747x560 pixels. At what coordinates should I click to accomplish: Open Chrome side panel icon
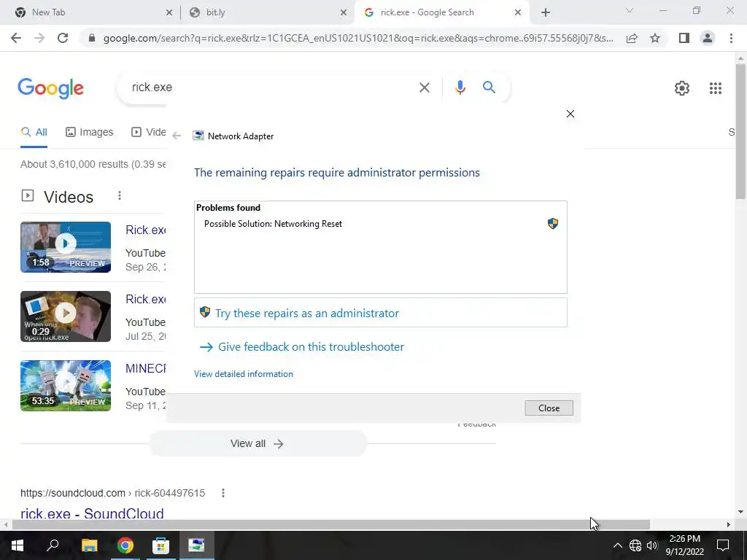[684, 38]
